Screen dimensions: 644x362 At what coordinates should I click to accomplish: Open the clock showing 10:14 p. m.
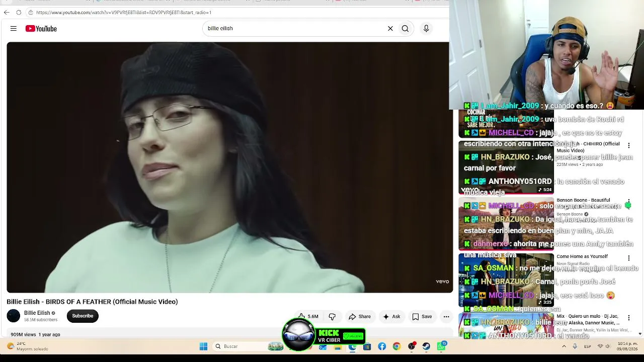(x=627, y=346)
